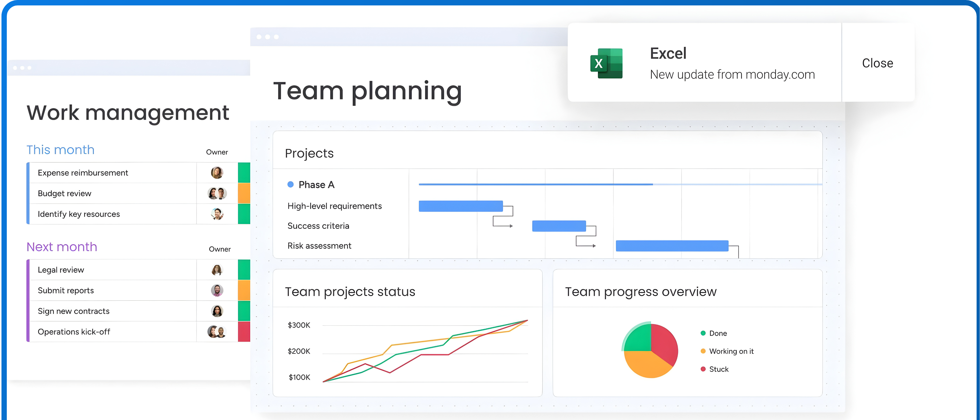Click the owner avatar for Legal review
Screen dimensions: 980x420
(x=217, y=270)
